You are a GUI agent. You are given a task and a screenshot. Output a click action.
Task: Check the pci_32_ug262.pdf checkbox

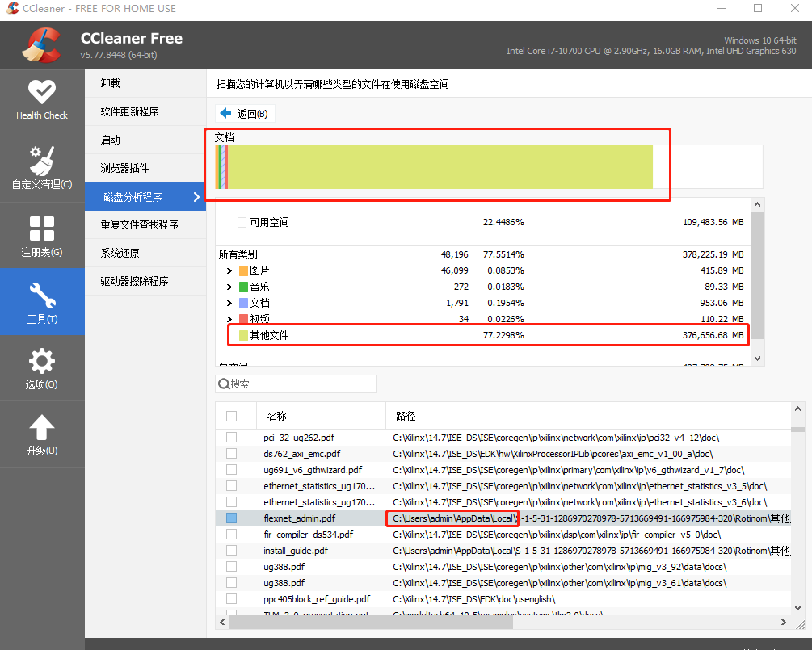click(x=232, y=438)
